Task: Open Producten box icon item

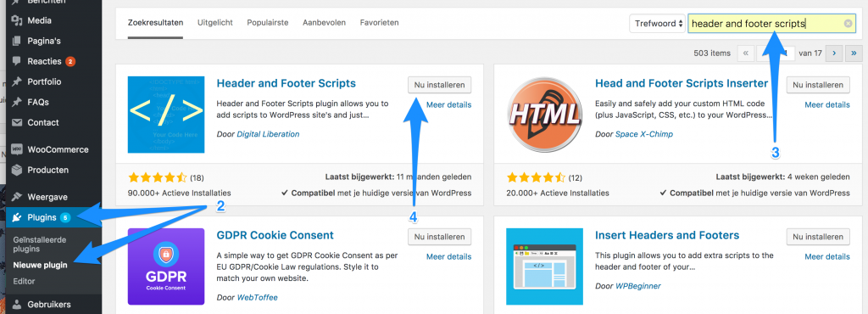Action: coord(17,170)
